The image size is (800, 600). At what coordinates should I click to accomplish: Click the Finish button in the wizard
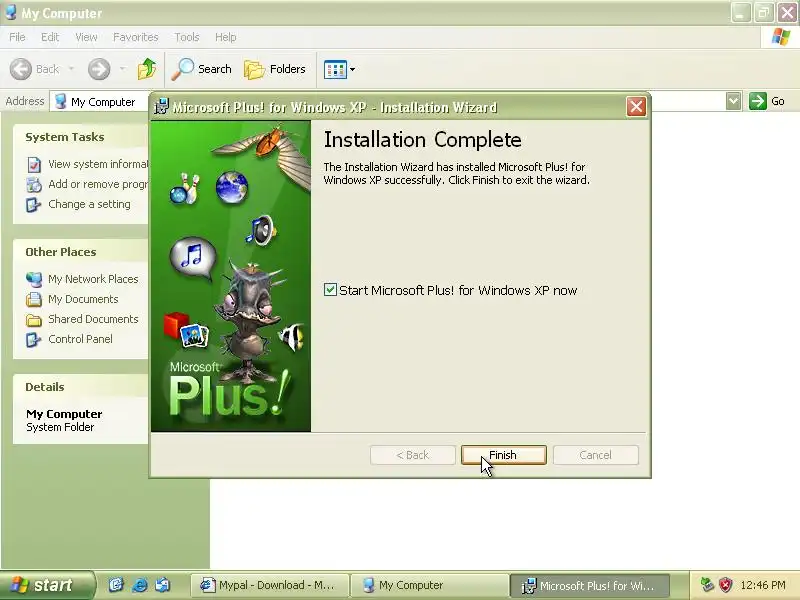tap(504, 455)
